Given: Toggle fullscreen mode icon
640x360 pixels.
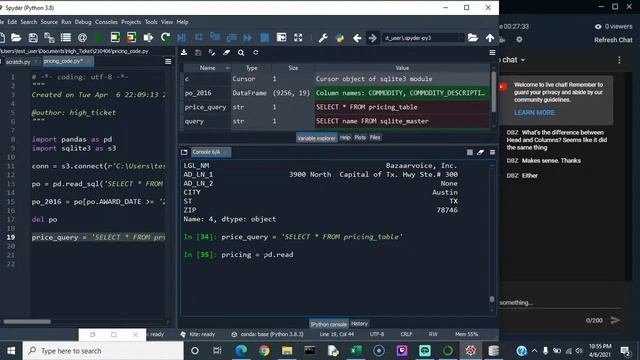Looking at the screenshot, I should 298,38.
